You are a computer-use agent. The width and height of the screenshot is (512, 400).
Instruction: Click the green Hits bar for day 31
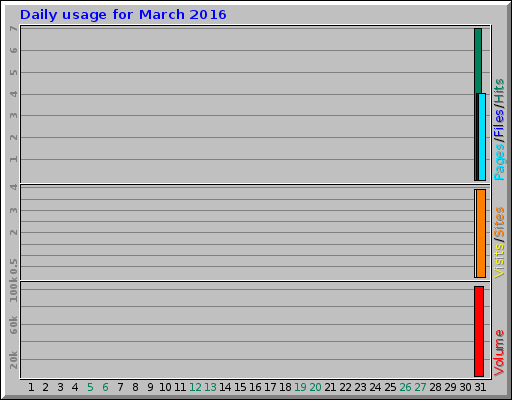[478, 61]
